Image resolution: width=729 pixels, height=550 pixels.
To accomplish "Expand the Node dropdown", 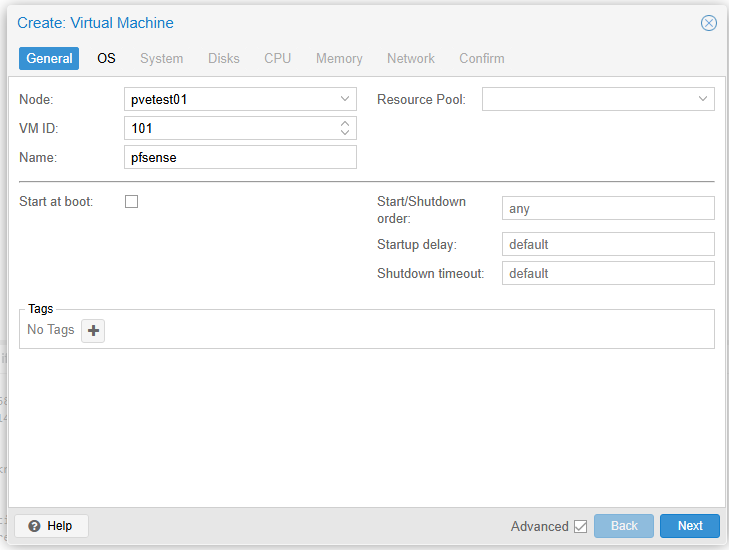I will pyautogui.click(x=345, y=99).
